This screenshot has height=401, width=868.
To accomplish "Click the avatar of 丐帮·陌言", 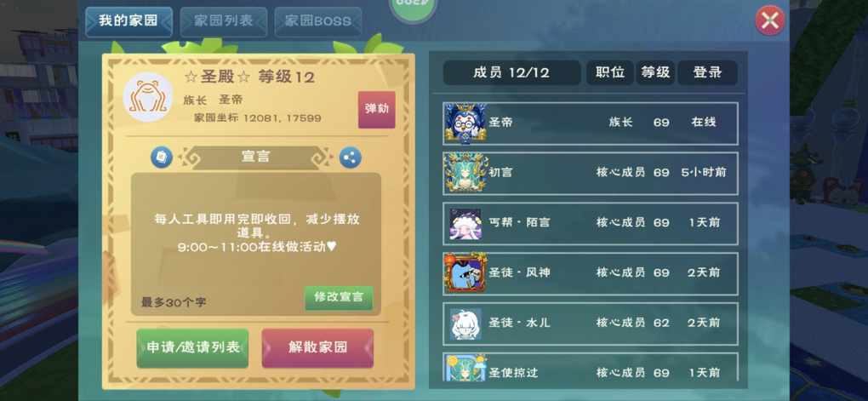I will coord(465,223).
